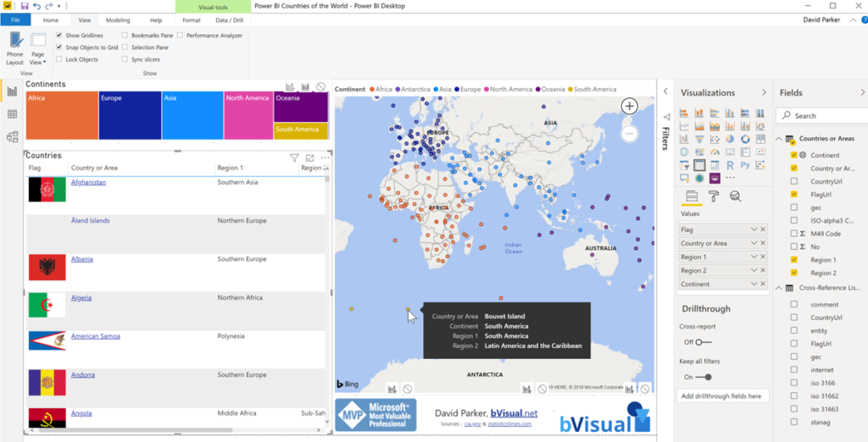The image size is (868, 442).
Task: Open the Help ribbon tab
Action: coord(156,20)
